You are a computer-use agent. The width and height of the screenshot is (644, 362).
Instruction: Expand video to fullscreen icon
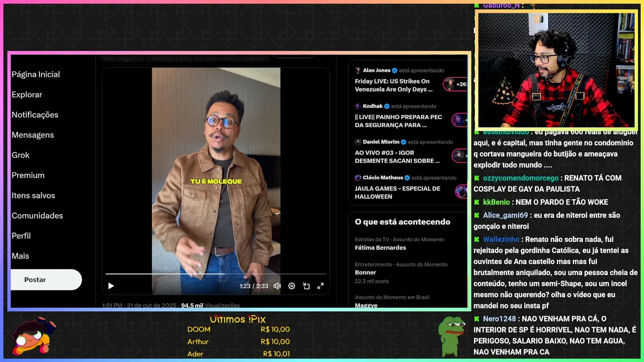[x=320, y=286]
